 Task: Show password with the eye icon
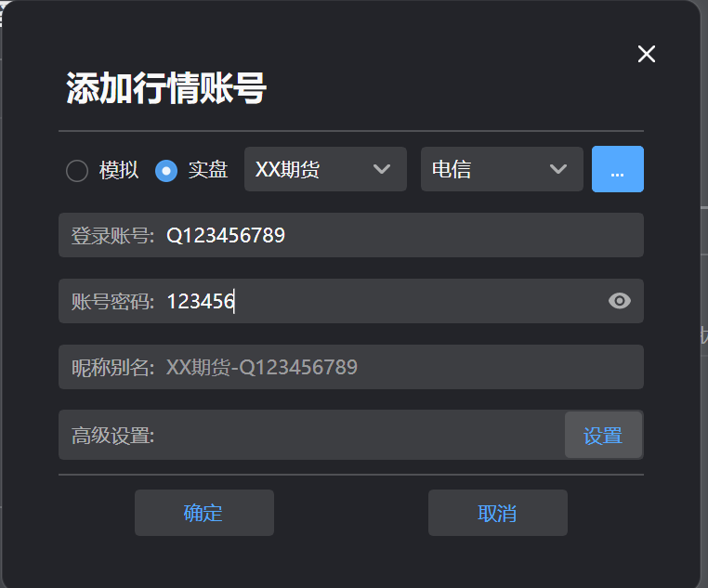coord(619,301)
